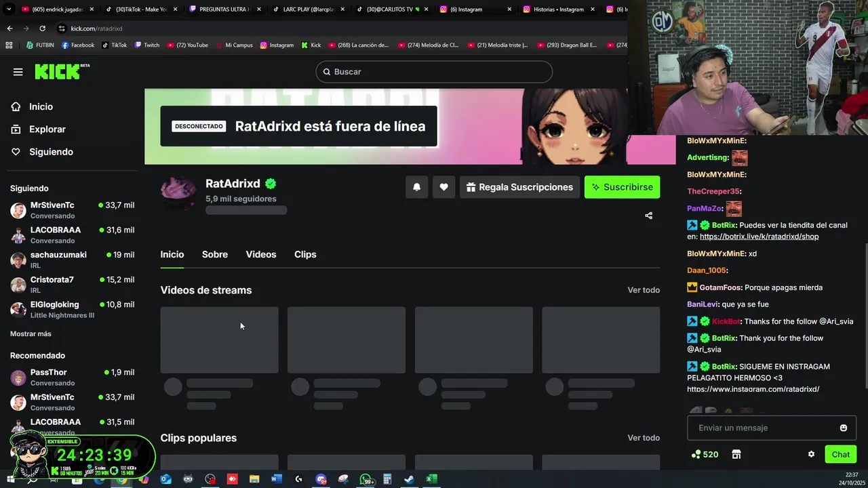Click the Suscribirse button

pyautogui.click(x=622, y=187)
